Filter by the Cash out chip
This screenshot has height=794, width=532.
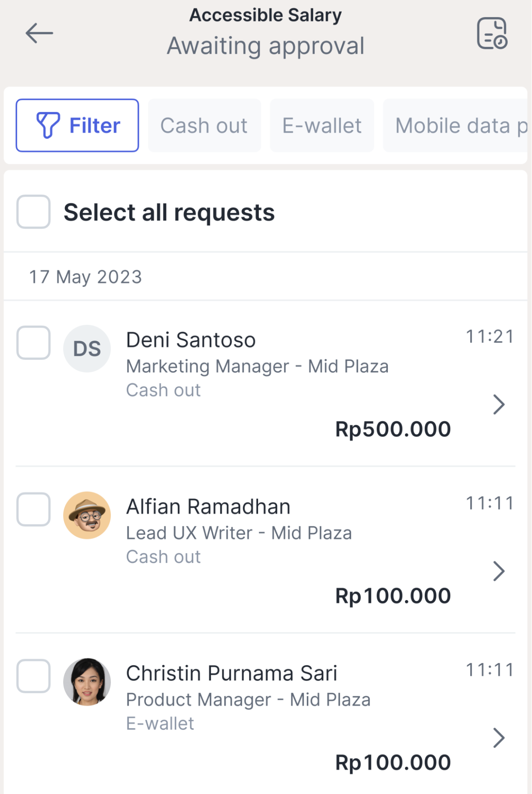tap(204, 126)
